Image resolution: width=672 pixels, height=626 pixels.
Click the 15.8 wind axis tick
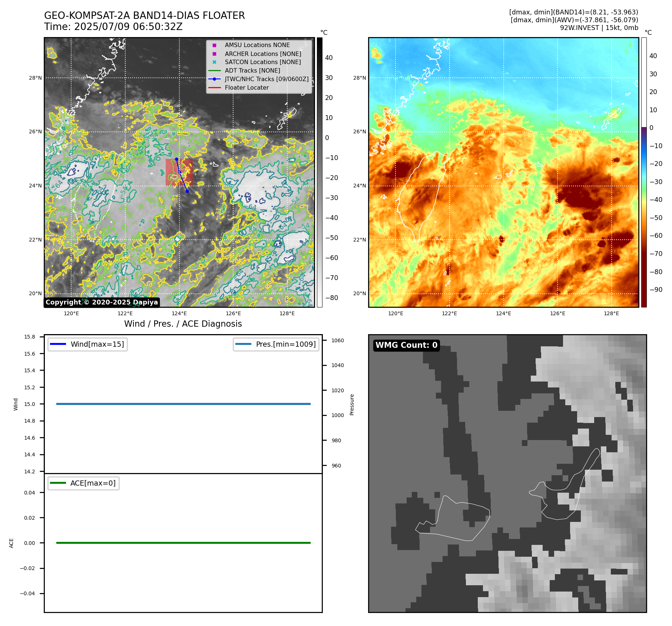[30, 337]
